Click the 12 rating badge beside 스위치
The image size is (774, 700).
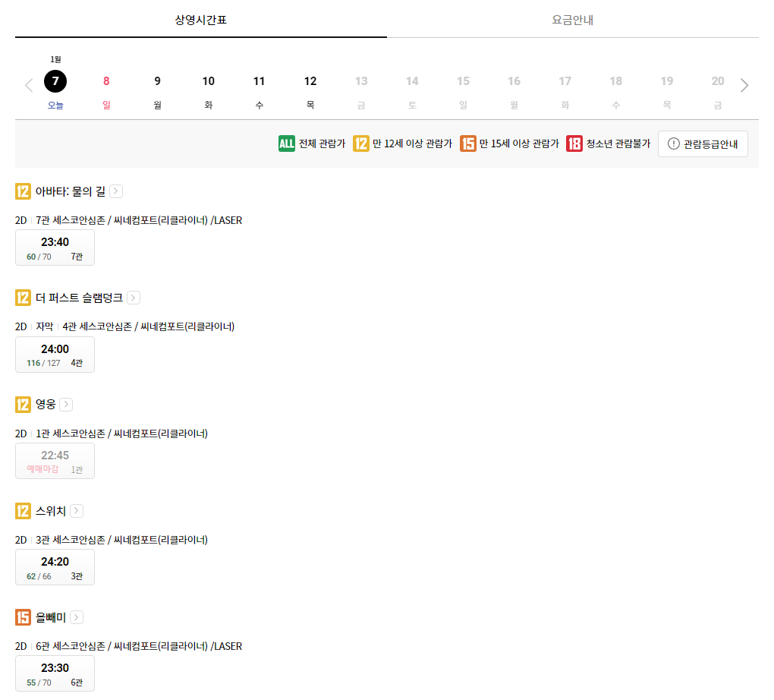pos(23,511)
